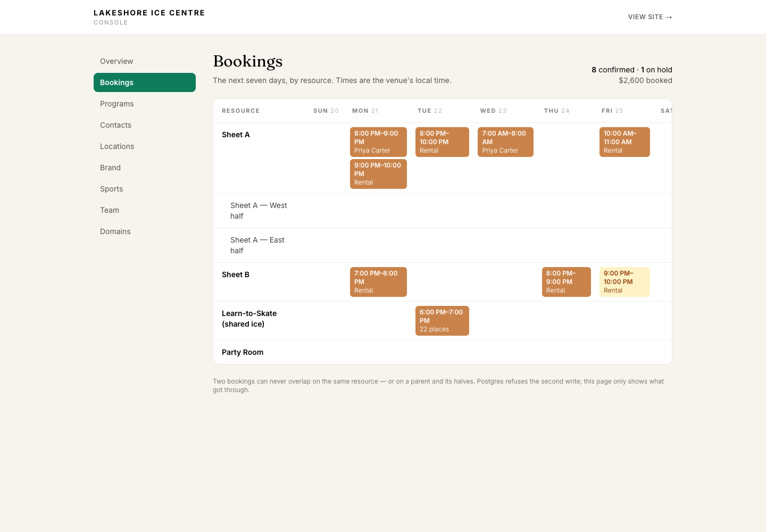
Task: Click the WED 23 column header
Action: [x=494, y=111]
